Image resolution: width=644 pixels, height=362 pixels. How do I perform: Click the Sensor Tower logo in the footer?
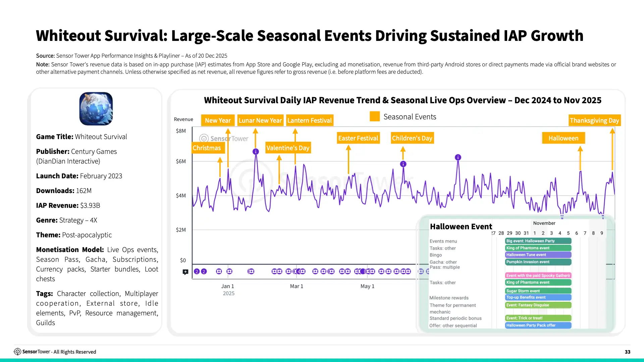tap(32, 352)
